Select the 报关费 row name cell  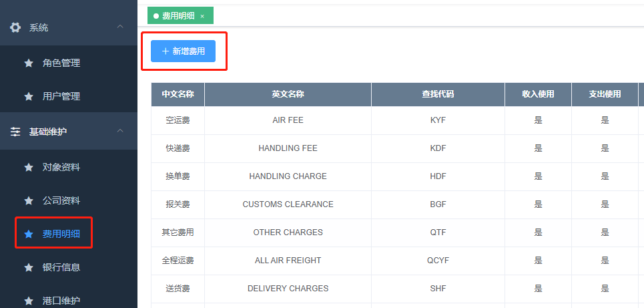point(178,204)
